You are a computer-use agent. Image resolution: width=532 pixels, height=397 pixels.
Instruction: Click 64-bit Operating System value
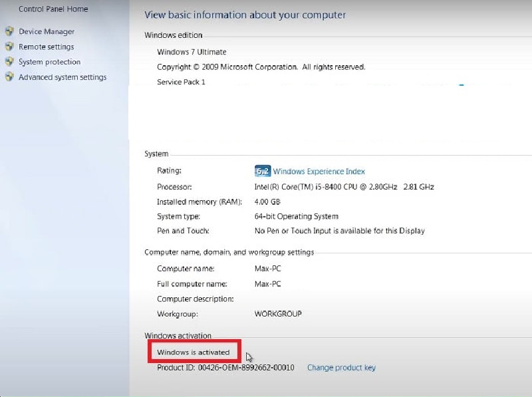pos(296,217)
